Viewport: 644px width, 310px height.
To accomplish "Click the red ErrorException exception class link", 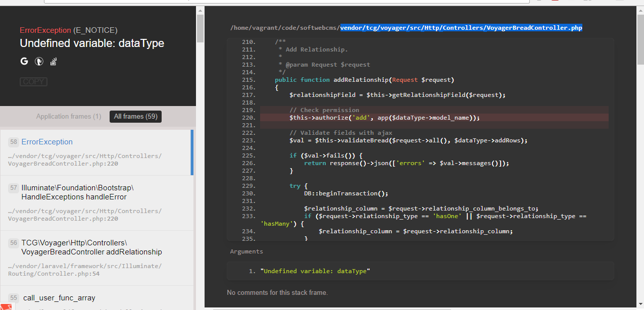I will 45,30.
